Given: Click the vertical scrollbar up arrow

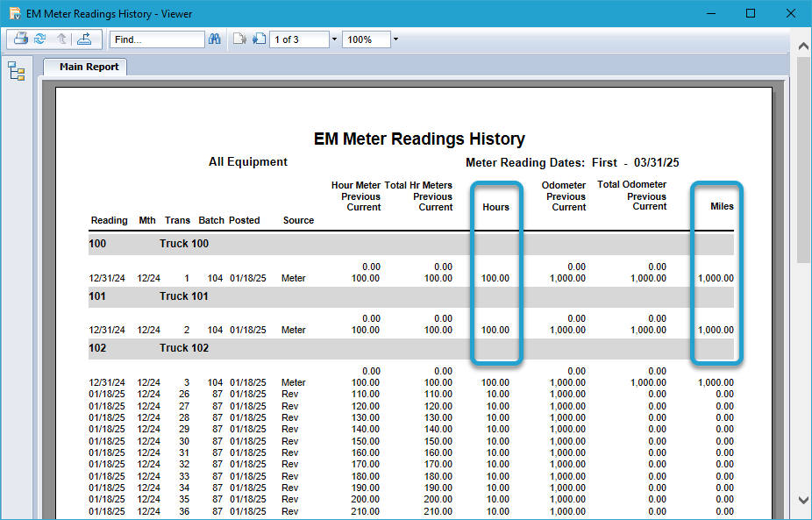Looking at the screenshot, I should [x=803, y=46].
